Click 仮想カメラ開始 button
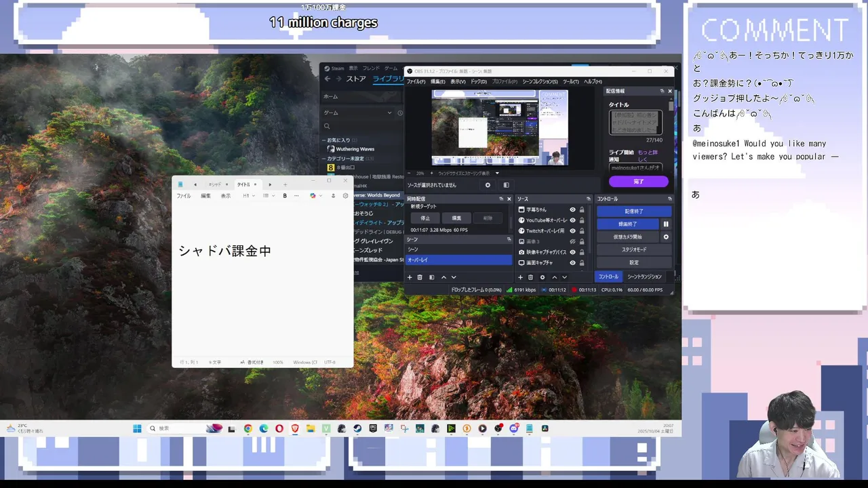The image size is (868, 488). click(x=628, y=237)
